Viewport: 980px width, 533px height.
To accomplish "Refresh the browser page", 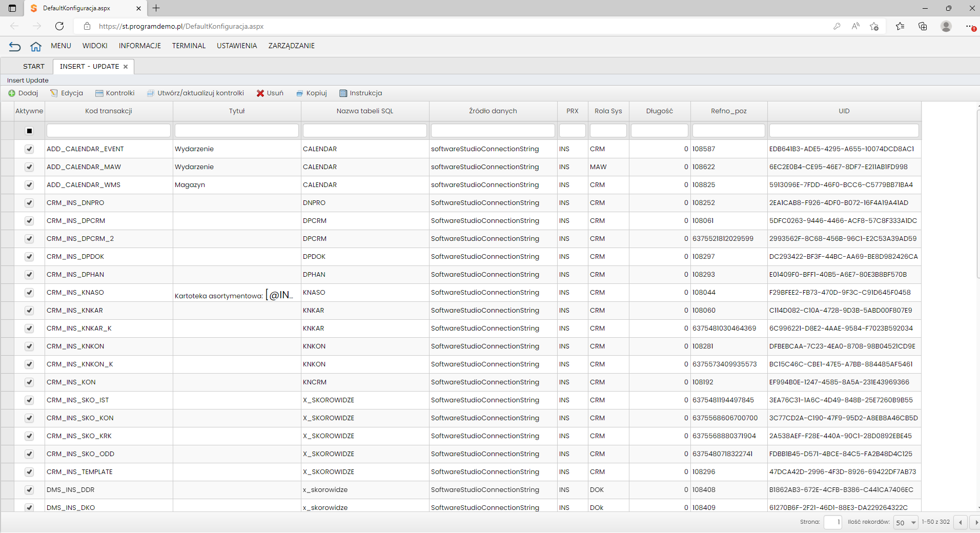I will (x=59, y=26).
